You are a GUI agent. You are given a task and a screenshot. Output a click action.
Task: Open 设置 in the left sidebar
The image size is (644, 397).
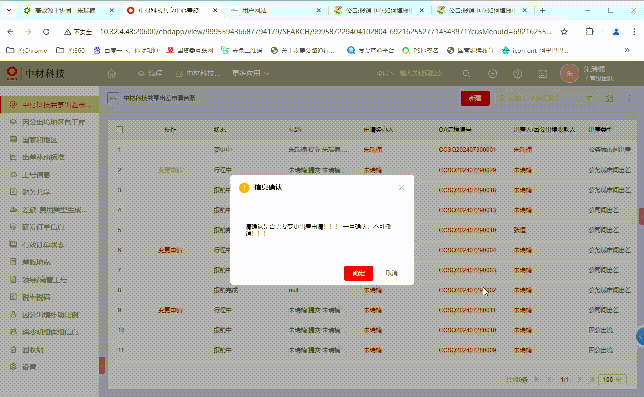(x=29, y=367)
